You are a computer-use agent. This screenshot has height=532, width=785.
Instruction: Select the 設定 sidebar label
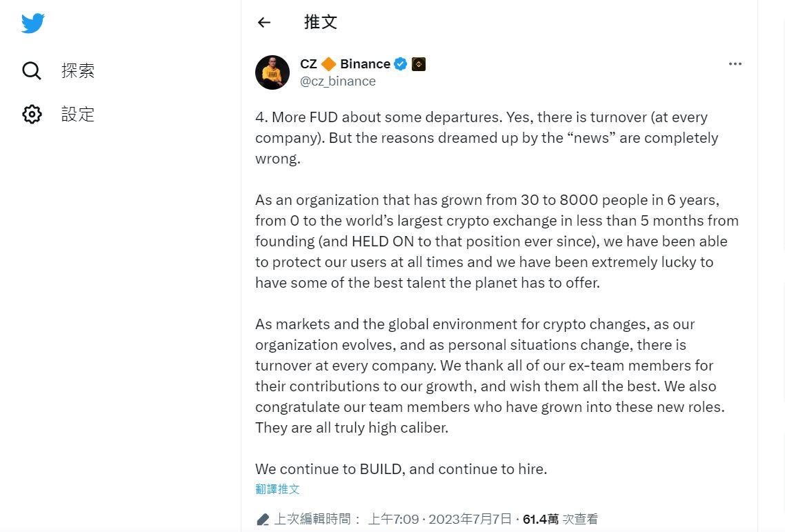[x=78, y=115]
